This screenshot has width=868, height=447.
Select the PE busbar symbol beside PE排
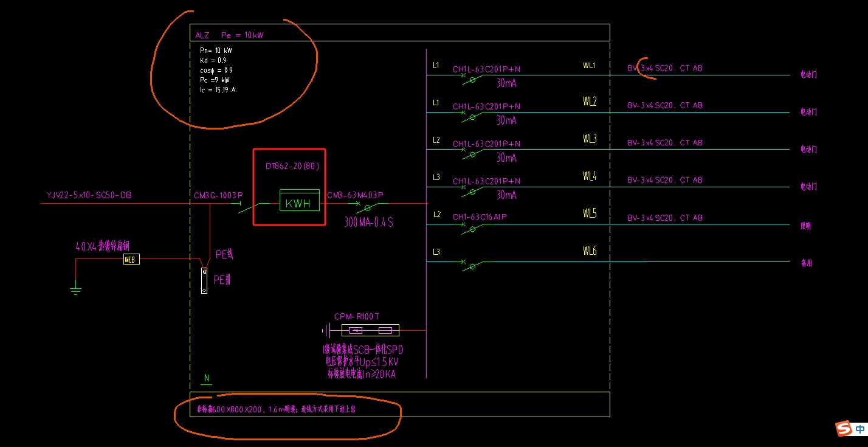coord(204,281)
